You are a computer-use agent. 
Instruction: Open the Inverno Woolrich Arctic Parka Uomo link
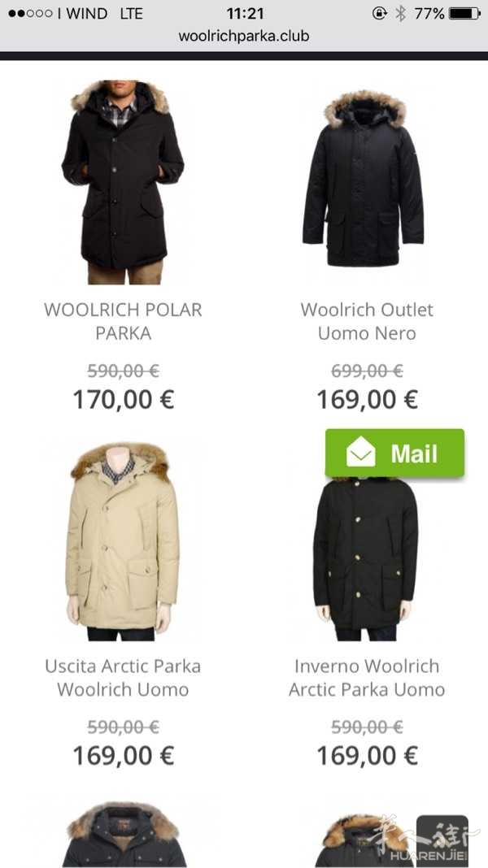367,678
